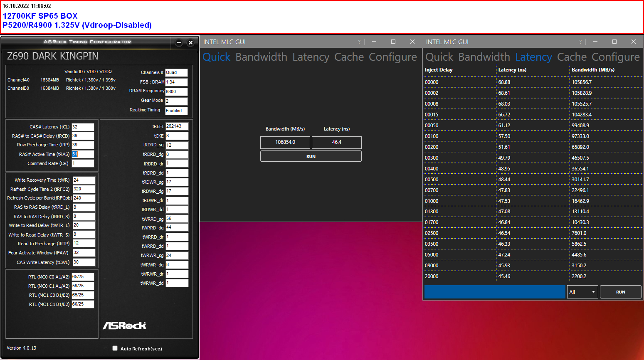Click the 12700KF SP65 BOX heading text

pos(40,16)
